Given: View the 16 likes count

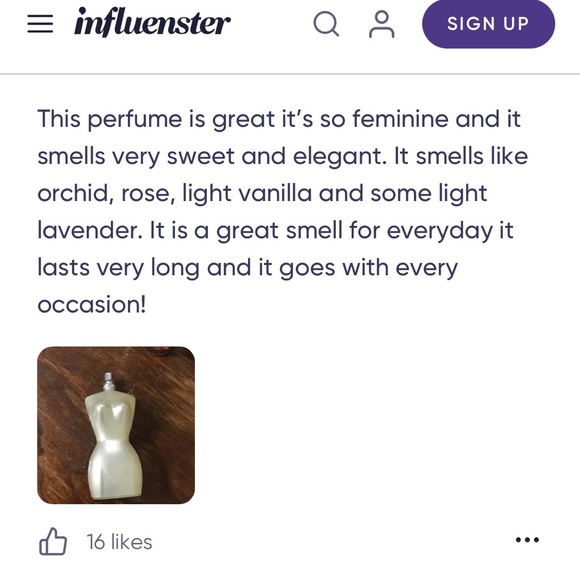Looking at the screenshot, I should 119,542.
